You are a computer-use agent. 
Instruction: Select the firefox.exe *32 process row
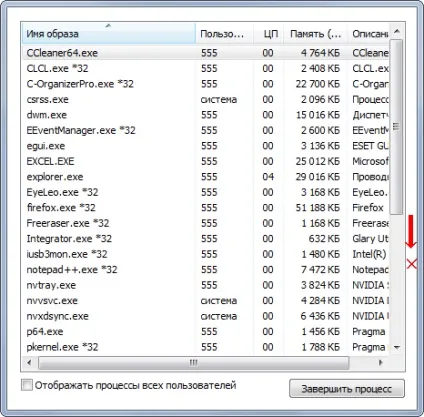(x=206, y=208)
